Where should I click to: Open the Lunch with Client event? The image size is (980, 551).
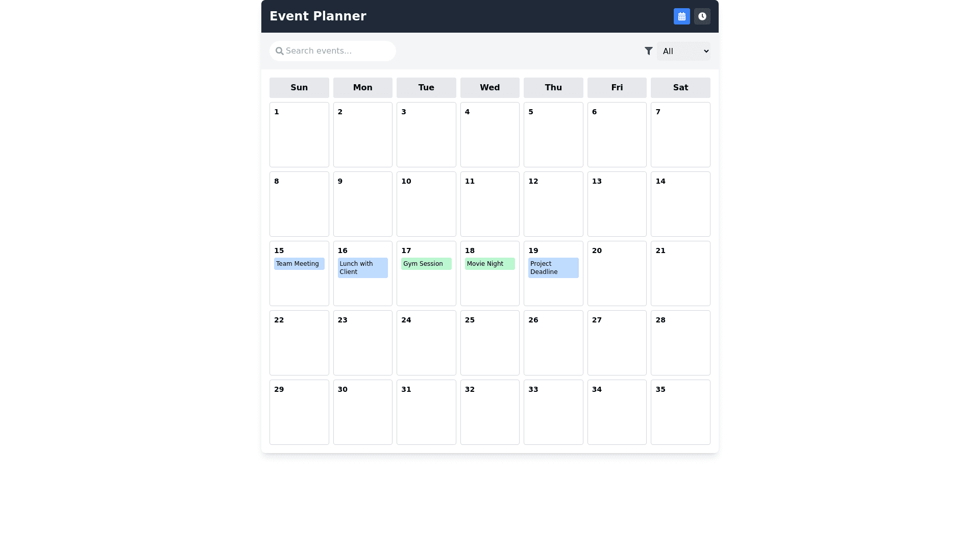(x=362, y=268)
